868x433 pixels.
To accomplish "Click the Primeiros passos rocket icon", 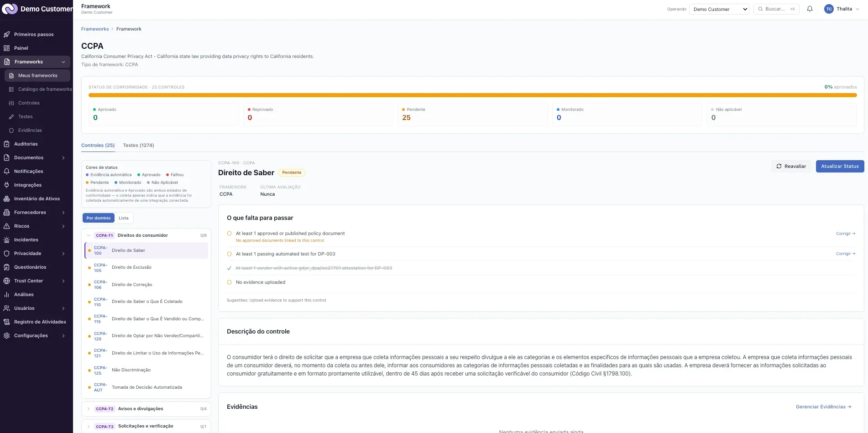I will click(7, 34).
